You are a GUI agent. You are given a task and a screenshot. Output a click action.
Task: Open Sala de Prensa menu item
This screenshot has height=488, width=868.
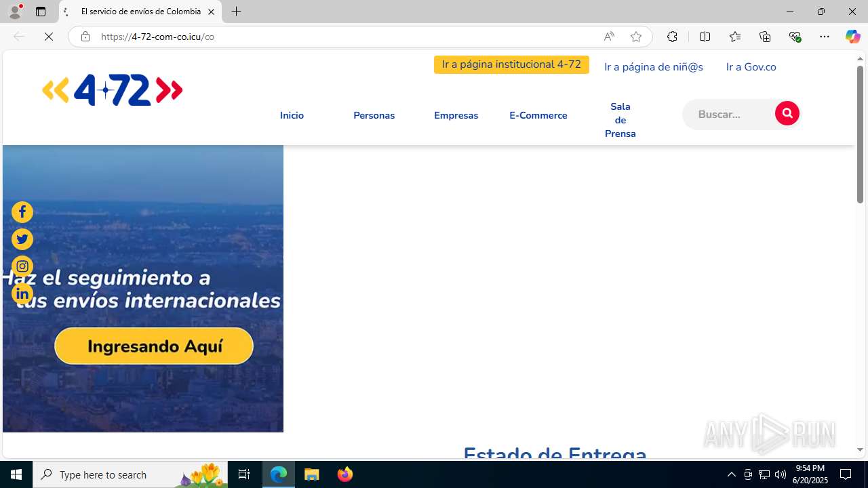pos(620,120)
